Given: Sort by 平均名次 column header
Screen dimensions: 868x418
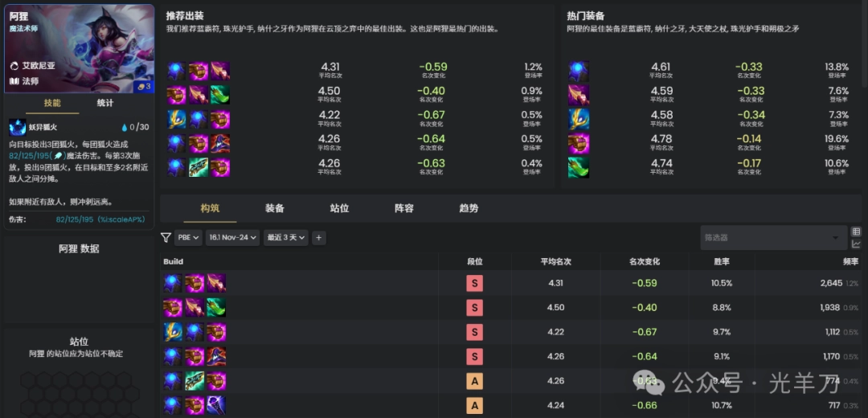Looking at the screenshot, I should pos(555,261).
